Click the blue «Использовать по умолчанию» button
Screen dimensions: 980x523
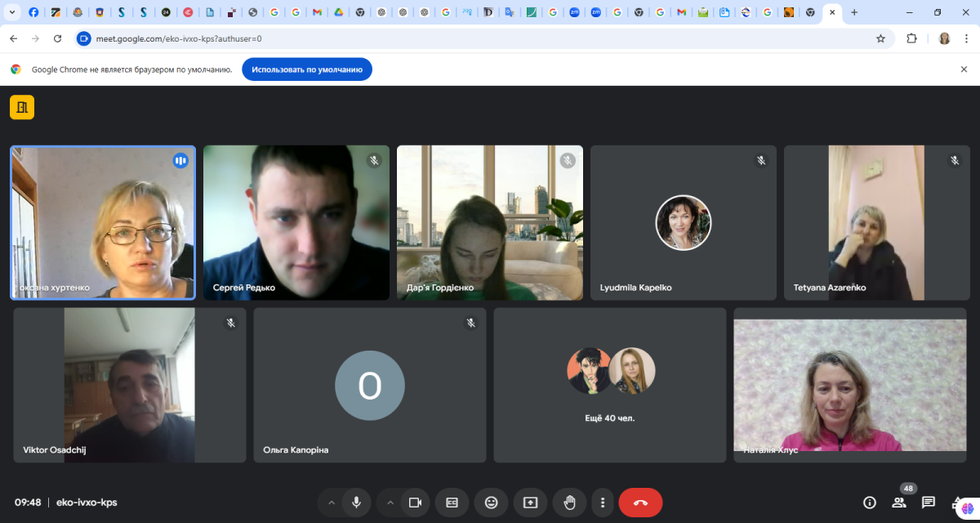307,69
